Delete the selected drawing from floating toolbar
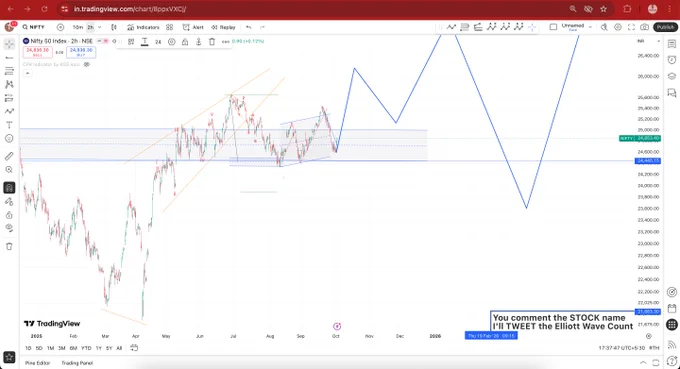This screenshot has height=369, width=680. point(212,42)
